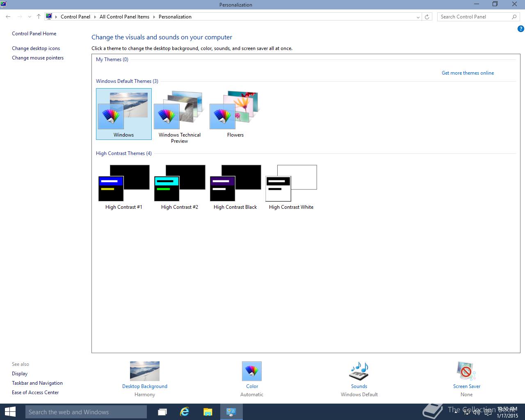Focus the Search Control Panel field
The height and width of the screenshot is (420, 525).
474,17
